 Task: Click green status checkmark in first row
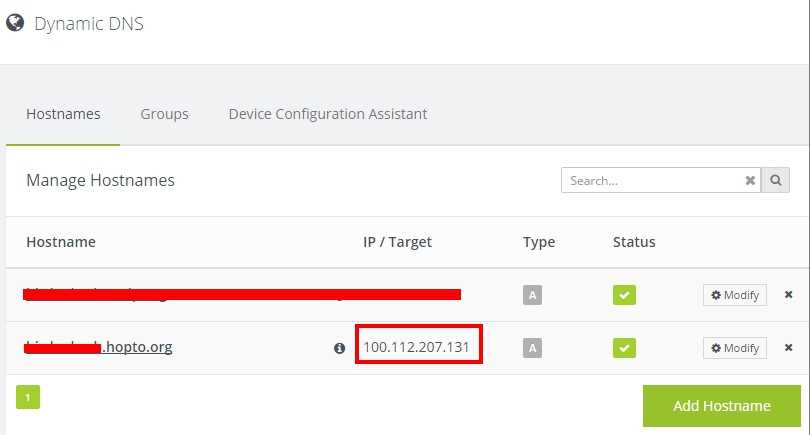click(x=624, y=295)
